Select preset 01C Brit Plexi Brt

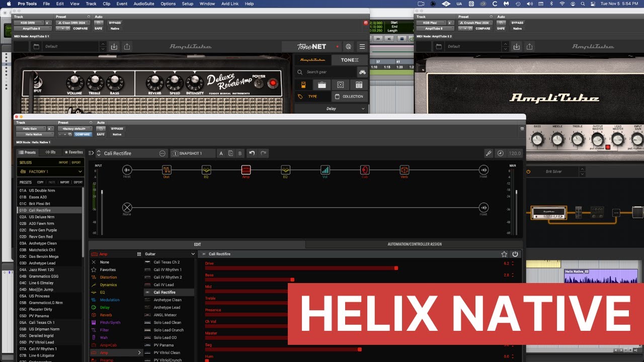tap(49, 204)
